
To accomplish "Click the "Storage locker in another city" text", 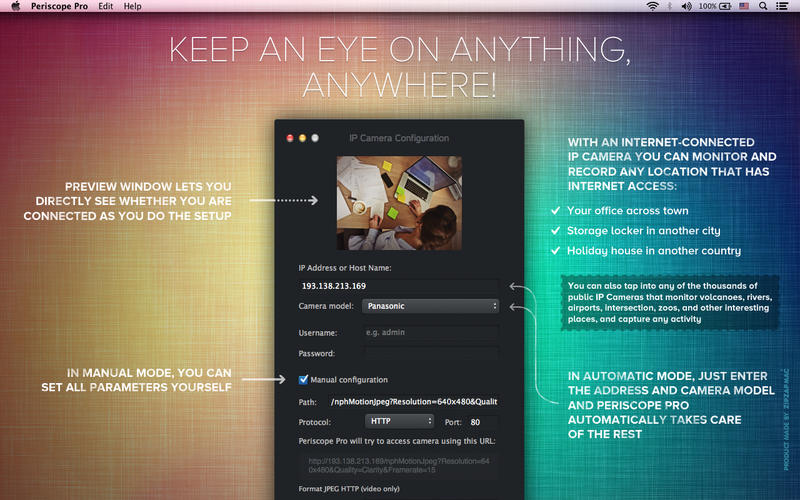I will [x=643, y=231].
